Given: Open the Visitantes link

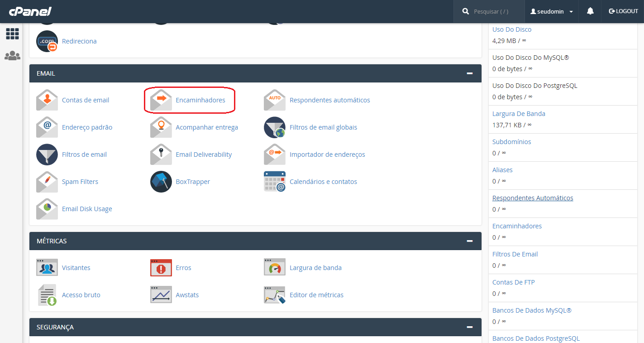Looking at the screenshot, I should pos(76,268).
